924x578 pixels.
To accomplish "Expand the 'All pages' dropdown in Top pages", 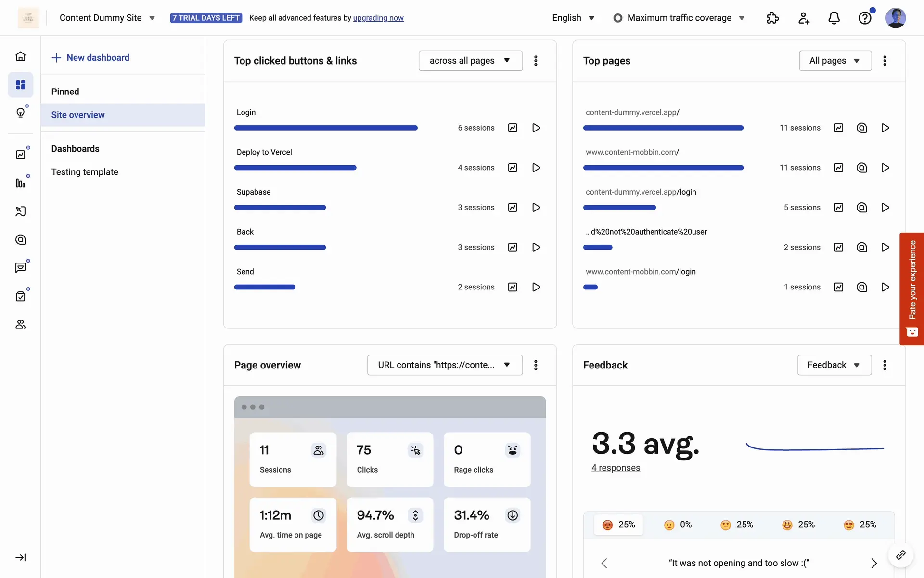I will coord(834,61).
